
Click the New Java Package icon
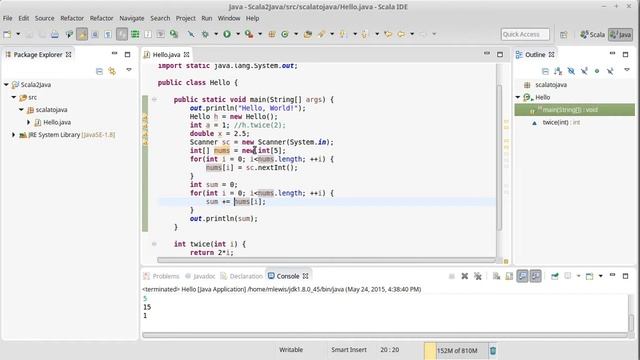[x=272, y=35]
